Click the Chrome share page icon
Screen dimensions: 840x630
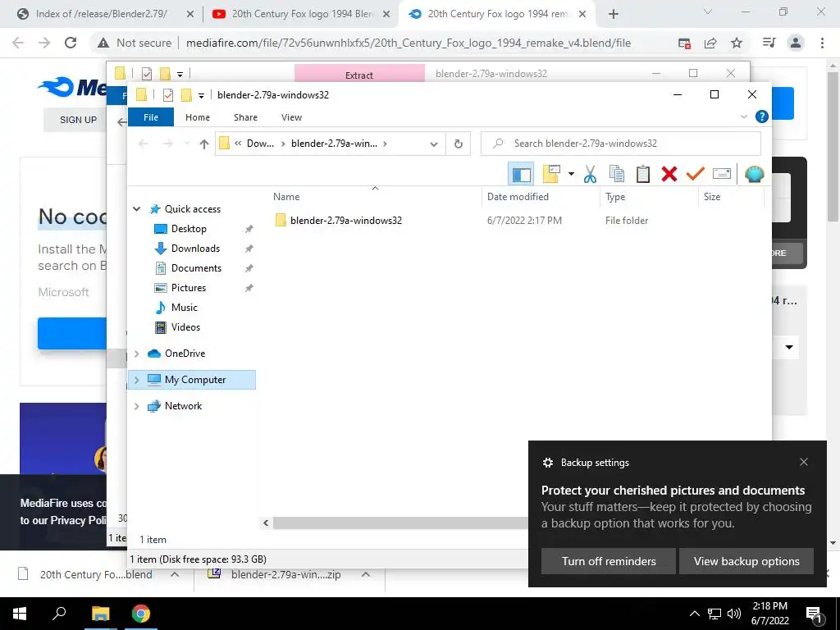click(x=710, y=43)
